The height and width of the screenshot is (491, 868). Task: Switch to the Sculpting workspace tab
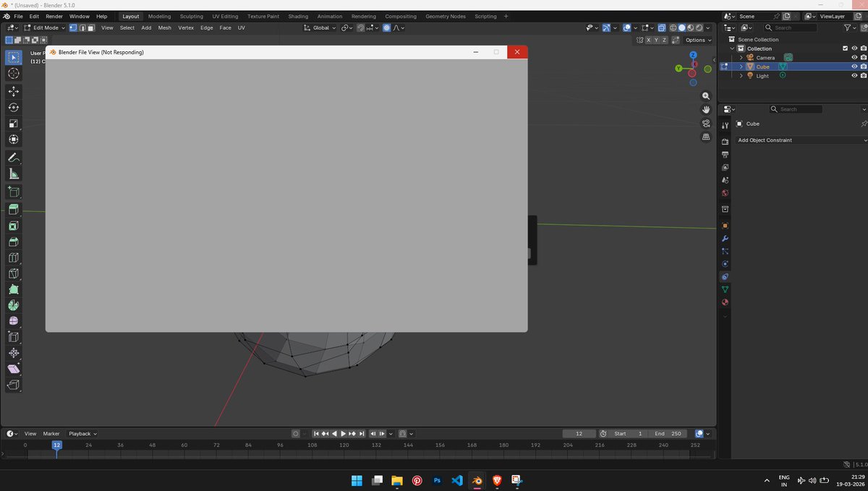[191, 16]
